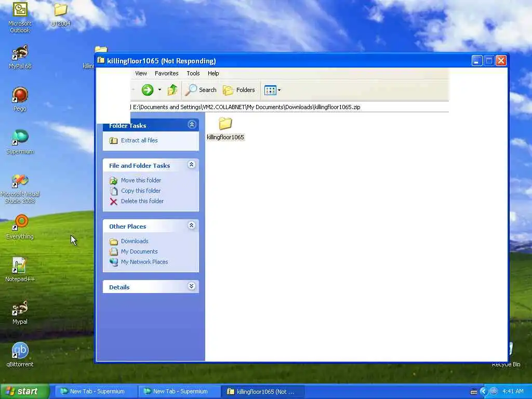Viewport: 532px width, 399px height.
Task: Click the Move this folder icon
Action: coord(113,180)
